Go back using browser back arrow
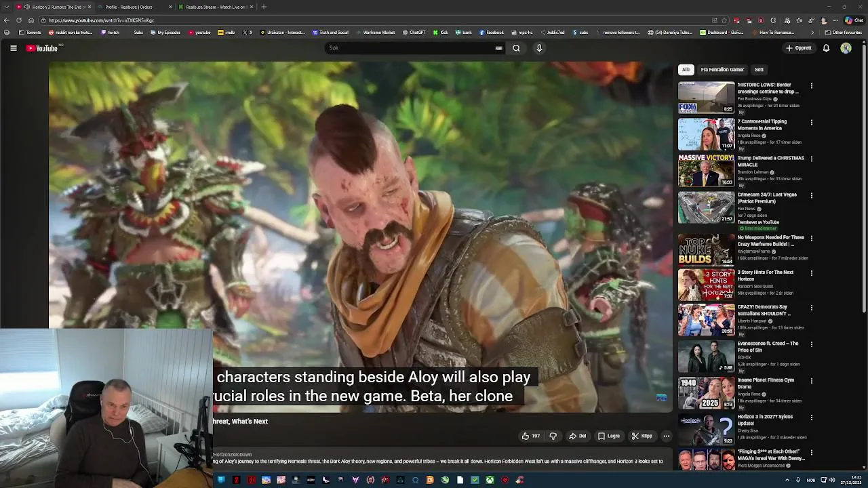Screen dimensions: 868x488 (7, 20)
